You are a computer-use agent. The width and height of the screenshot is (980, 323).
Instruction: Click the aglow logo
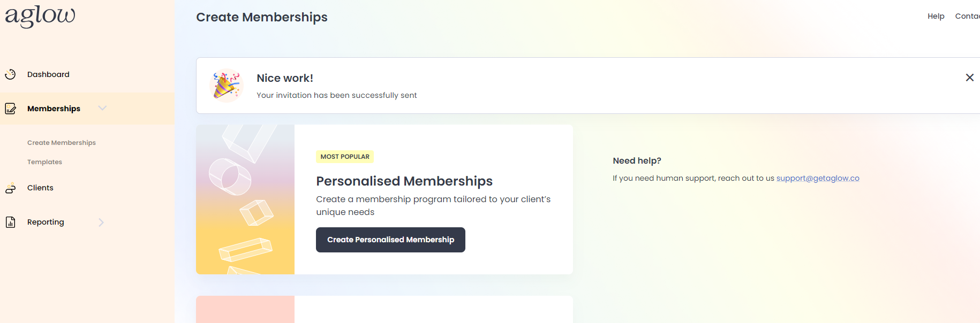coord(40,16)
